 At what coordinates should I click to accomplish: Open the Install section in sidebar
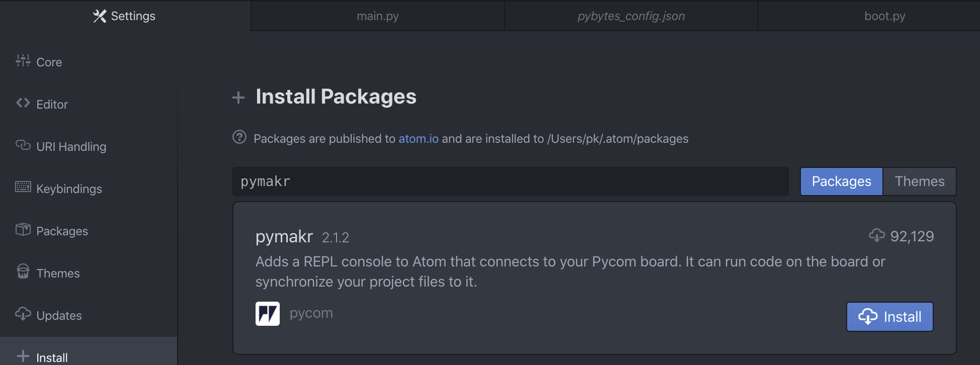coord(51,357)
